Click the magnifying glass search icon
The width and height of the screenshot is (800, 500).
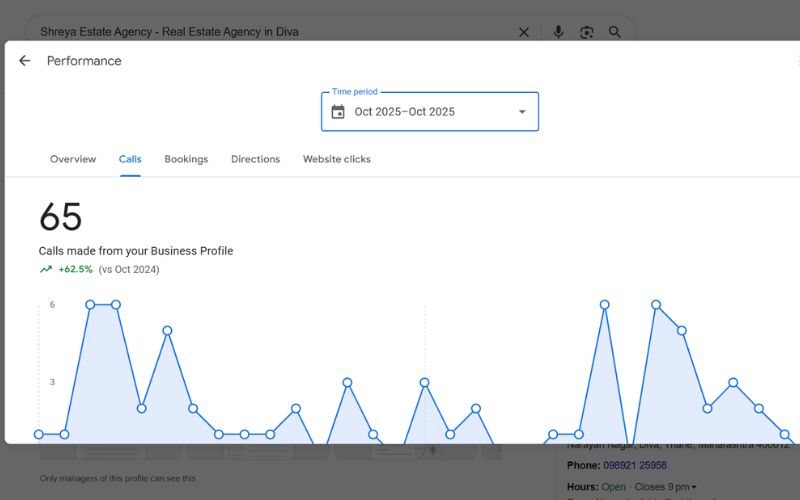[615, 32]
